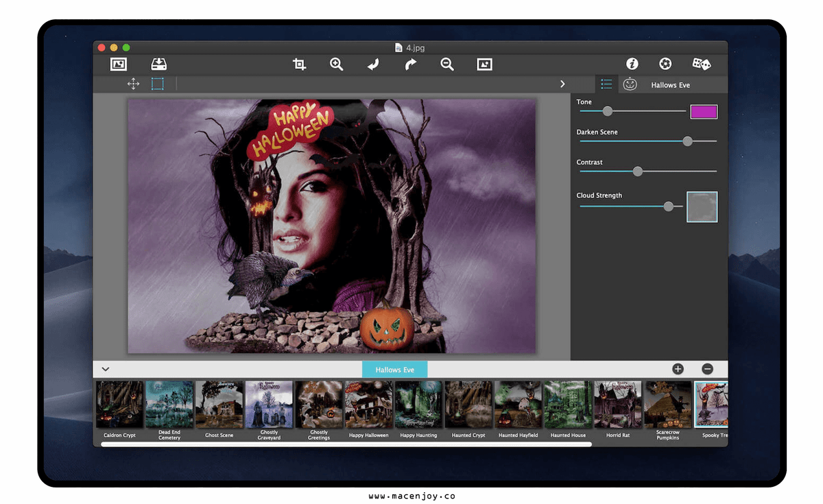823x504 pixels.
Task: Open an image with the picture icon
Action: tap(119, 64)
